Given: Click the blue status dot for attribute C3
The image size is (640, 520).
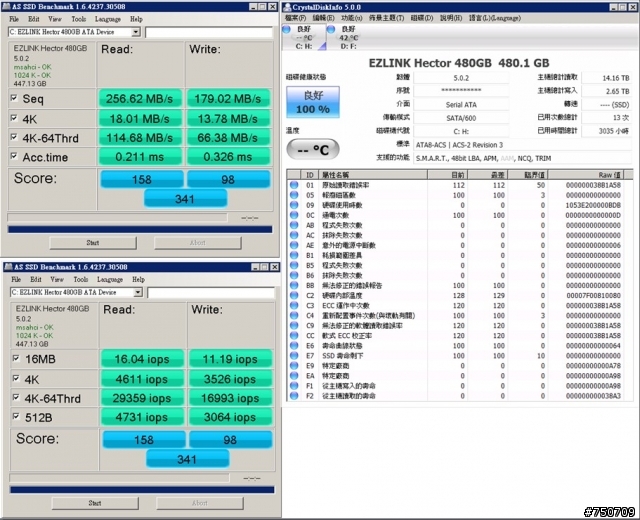Looking at the screenshot, I should point(293,305).
